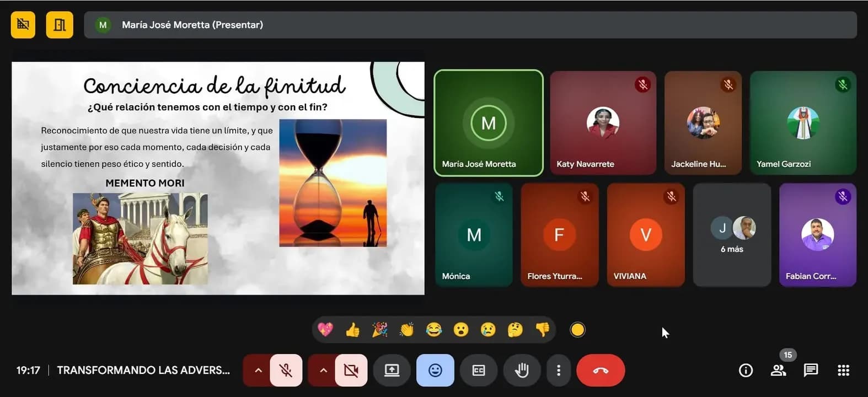868x397 pixels.
Task: Hang up with the red leave-call button
Action: click(x=601, y=371)
